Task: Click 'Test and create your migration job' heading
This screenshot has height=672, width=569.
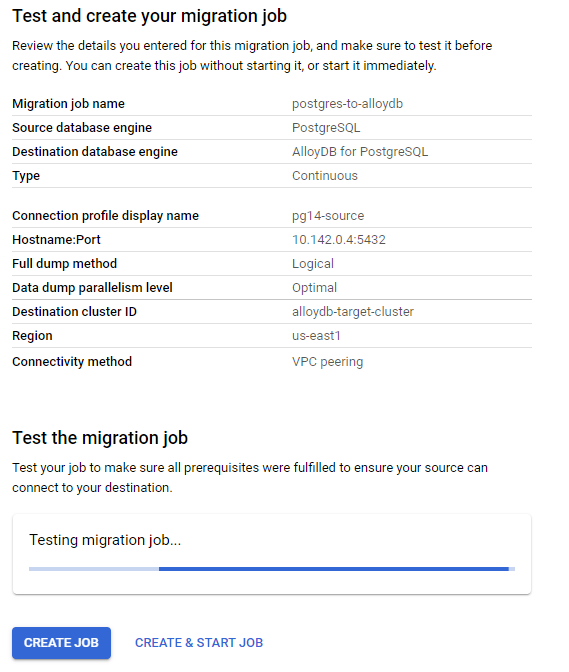Action: tap(150, 16)
